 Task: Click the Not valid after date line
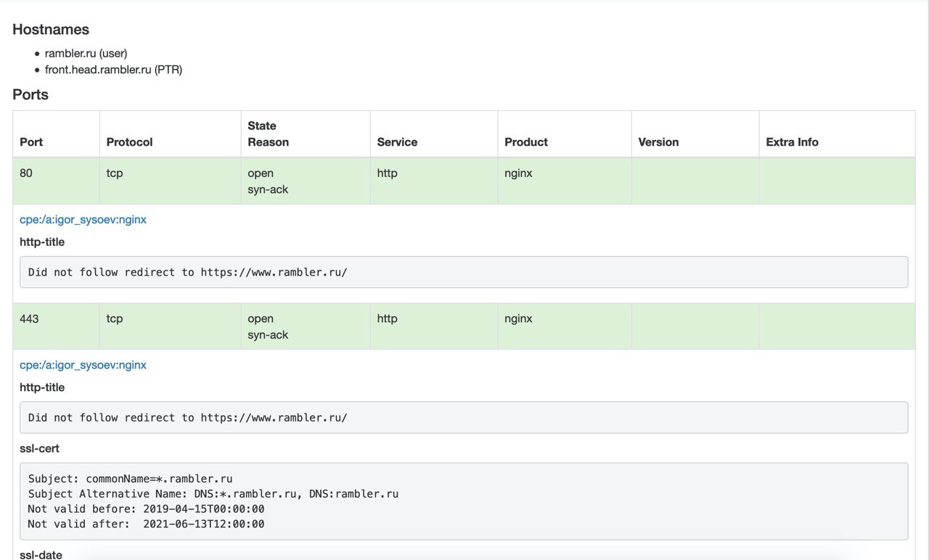146,524
